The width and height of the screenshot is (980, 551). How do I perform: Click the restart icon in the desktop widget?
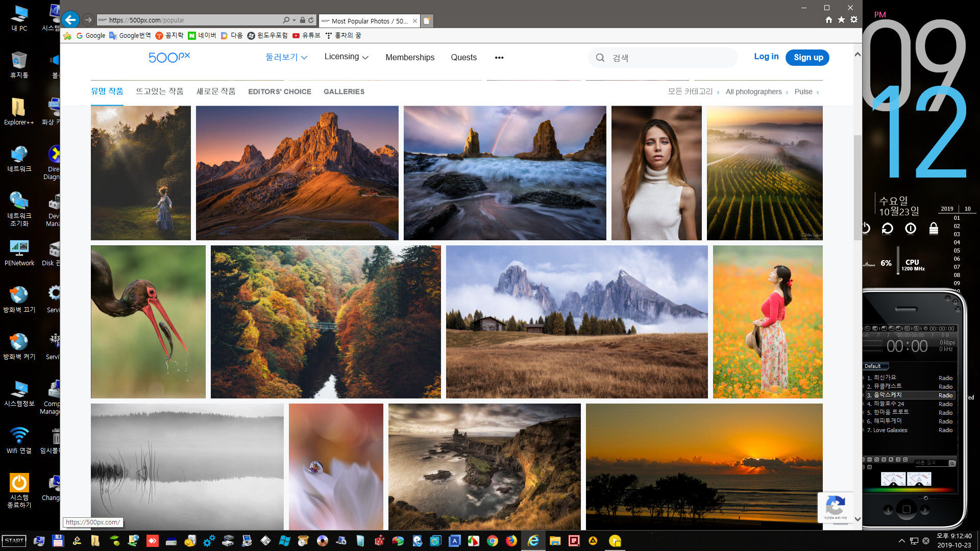888,229
